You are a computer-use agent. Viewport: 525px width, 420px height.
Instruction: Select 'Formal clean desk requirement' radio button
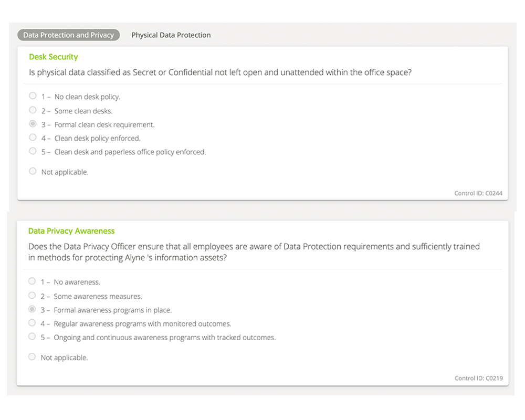click(33, 123)
